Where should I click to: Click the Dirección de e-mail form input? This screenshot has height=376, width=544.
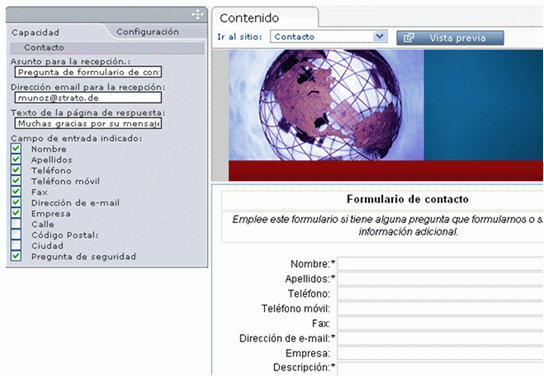click(x=440, y=339)
